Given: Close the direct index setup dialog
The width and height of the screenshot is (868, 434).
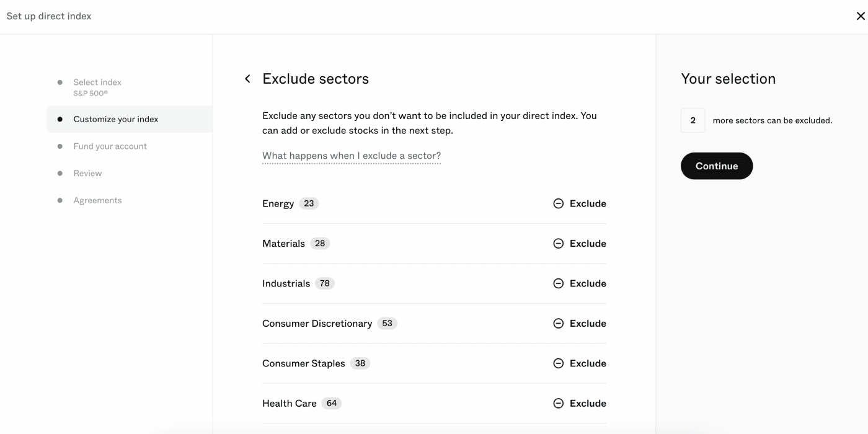Looking at the screenshot, I should [861, 16].
